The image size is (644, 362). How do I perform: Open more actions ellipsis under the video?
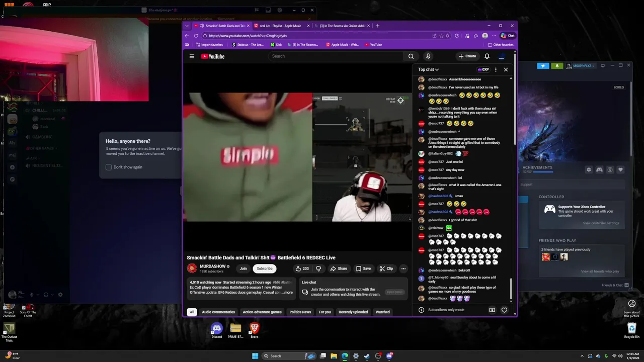(x=403, y=268)
